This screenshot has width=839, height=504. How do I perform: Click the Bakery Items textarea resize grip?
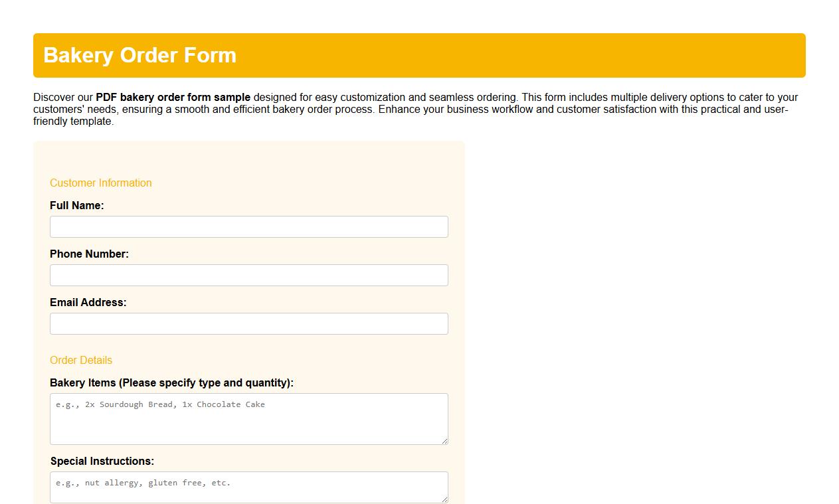[445, 440]
